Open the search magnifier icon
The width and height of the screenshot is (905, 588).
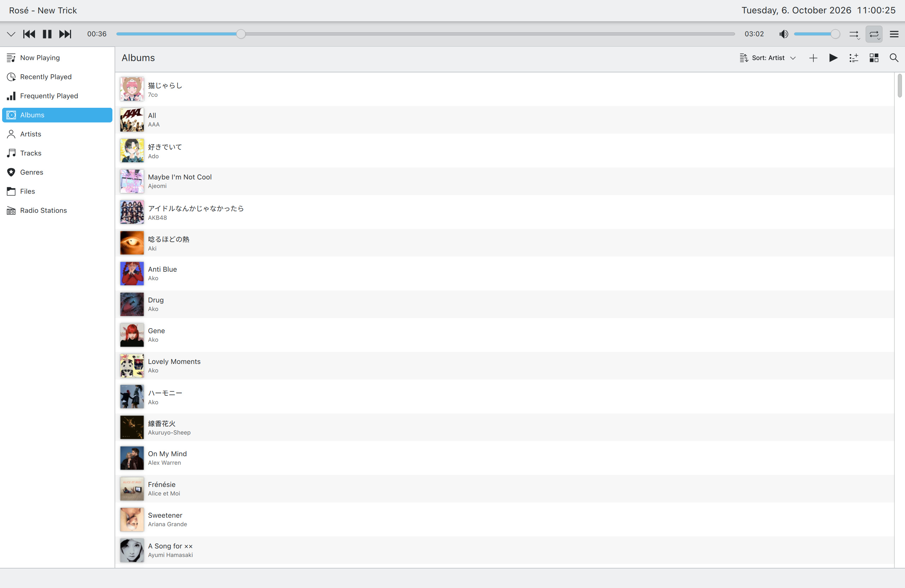pos(894,58)
